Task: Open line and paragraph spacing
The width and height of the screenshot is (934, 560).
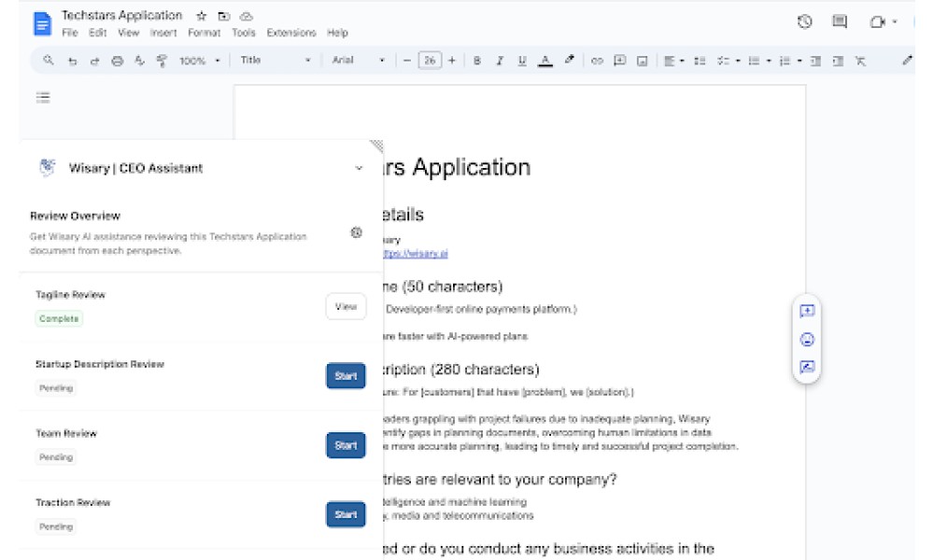Action: pos(700,61)
